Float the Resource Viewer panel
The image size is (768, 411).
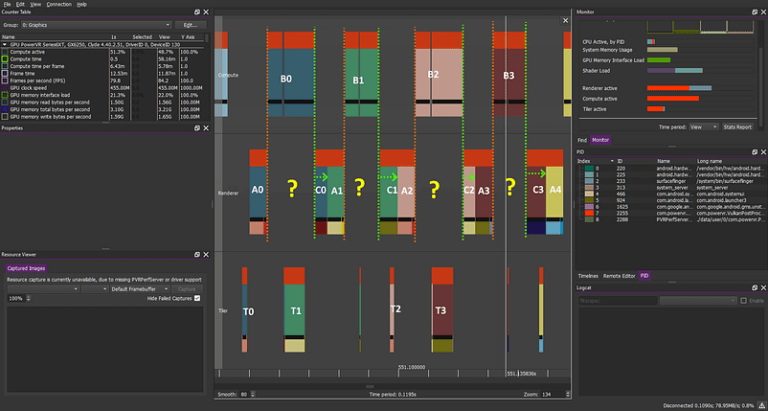[197, 255]
